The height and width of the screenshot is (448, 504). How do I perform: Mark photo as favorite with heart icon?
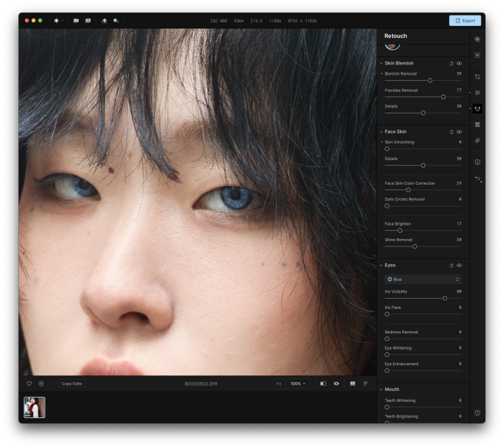tap(29, 384)
